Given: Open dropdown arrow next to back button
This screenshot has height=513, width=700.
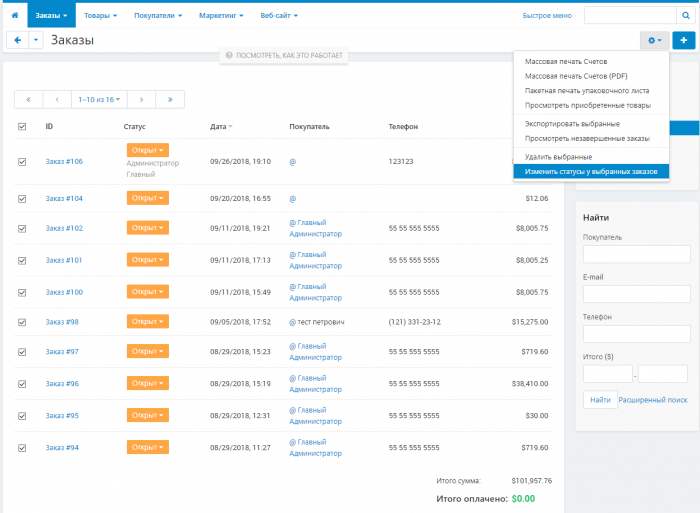Looking at the screenshot, I should tap(36, 40).
